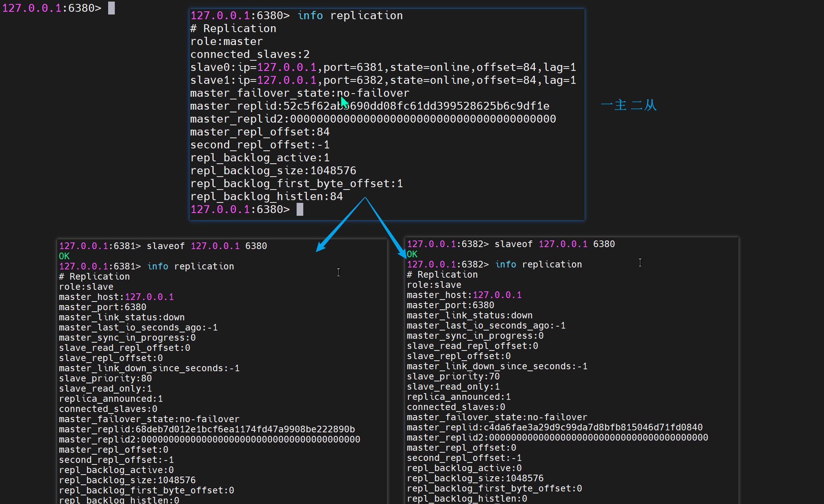
Task: Click 'repl_backlog_size:1048576' in 6382 terminal
Action: click(475, 478)
